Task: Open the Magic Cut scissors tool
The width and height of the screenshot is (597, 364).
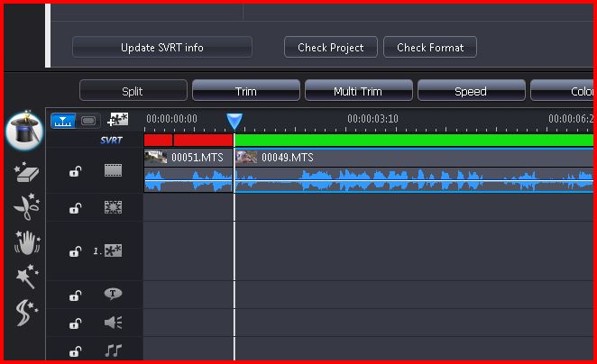Action: 26,206
